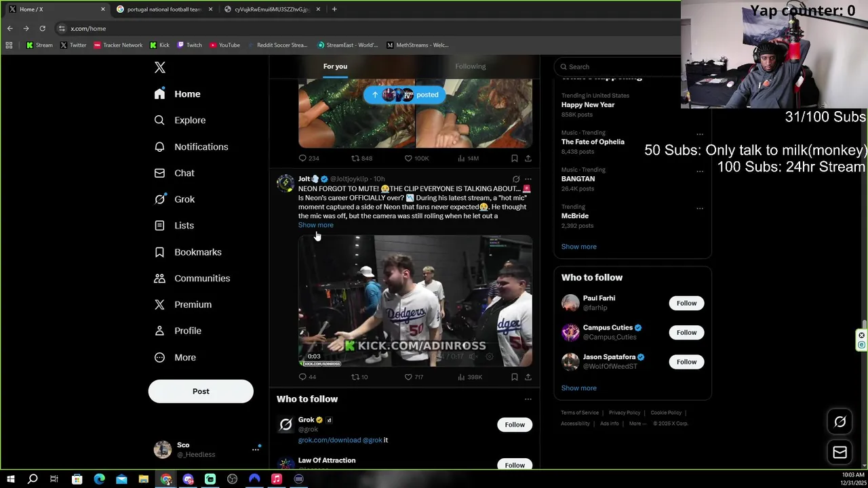Screen dimensions: 868x488
Task: Open floating Grok button at bottom right
Action: [840, 422]
